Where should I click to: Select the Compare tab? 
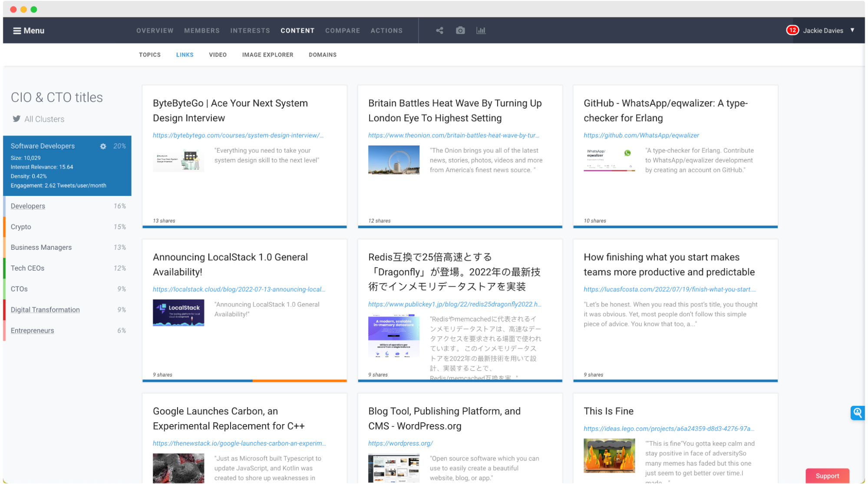(343, 30)
